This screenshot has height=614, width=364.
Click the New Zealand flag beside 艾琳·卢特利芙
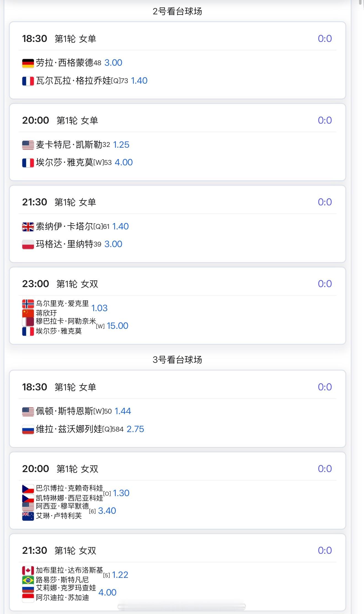coord(28,516)
